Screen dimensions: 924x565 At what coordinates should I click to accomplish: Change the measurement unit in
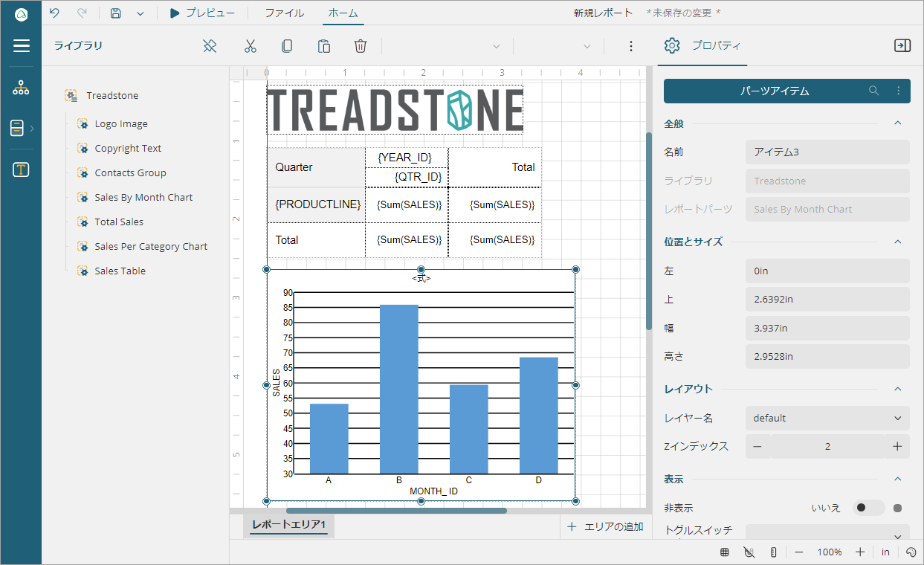[885, 552]
